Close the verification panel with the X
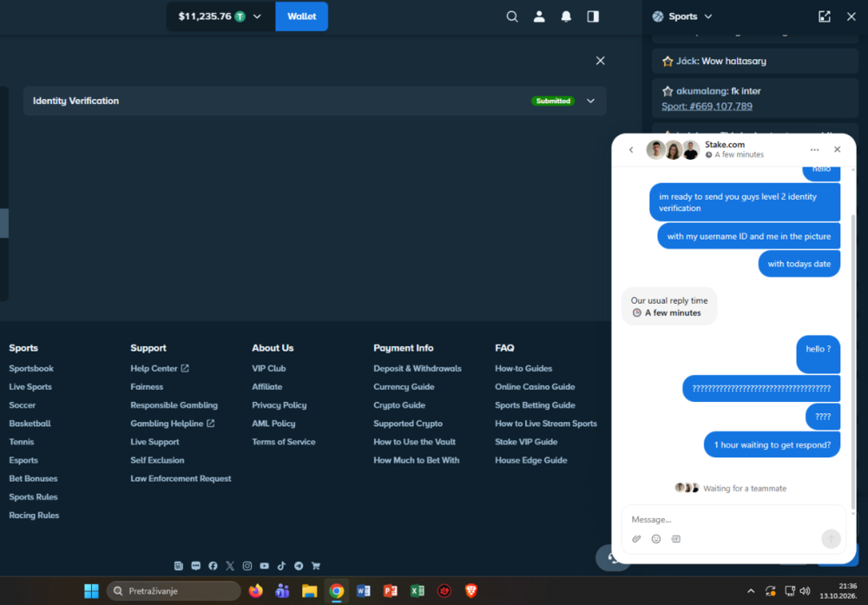868x605 pixels. pos(600,61)
